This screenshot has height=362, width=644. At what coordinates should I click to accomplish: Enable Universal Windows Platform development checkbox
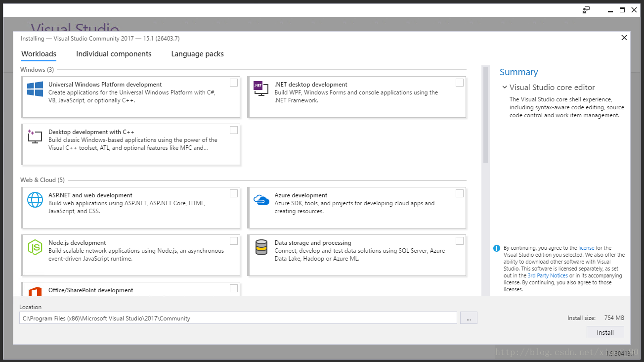[x=234, y=83]
